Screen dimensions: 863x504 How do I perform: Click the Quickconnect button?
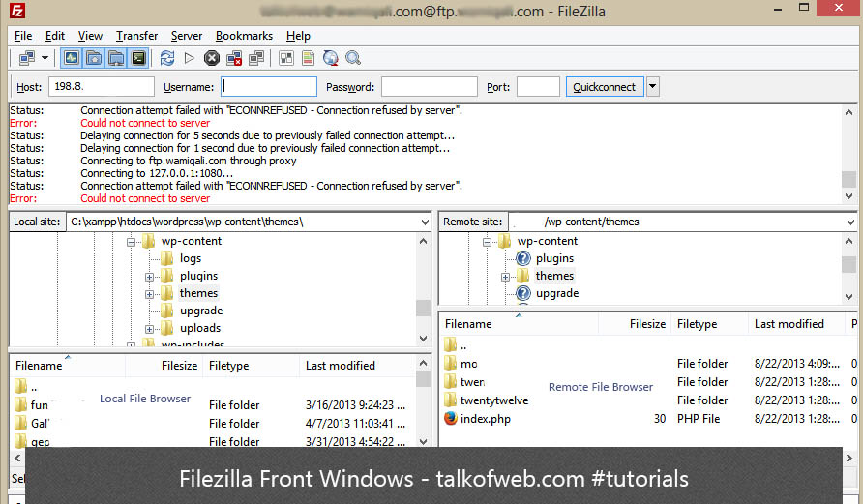604,87
